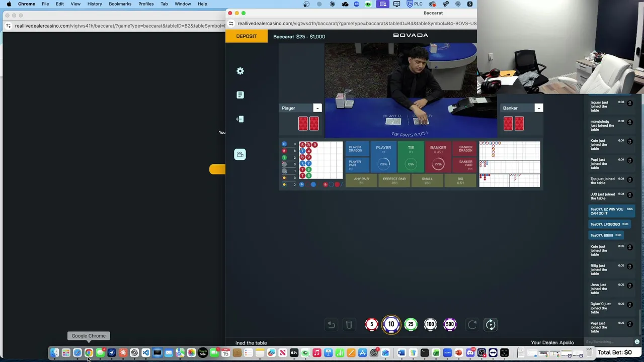Click the clear bets trash icon
Viewport: 644px width, 362px height.
(349, 325)
